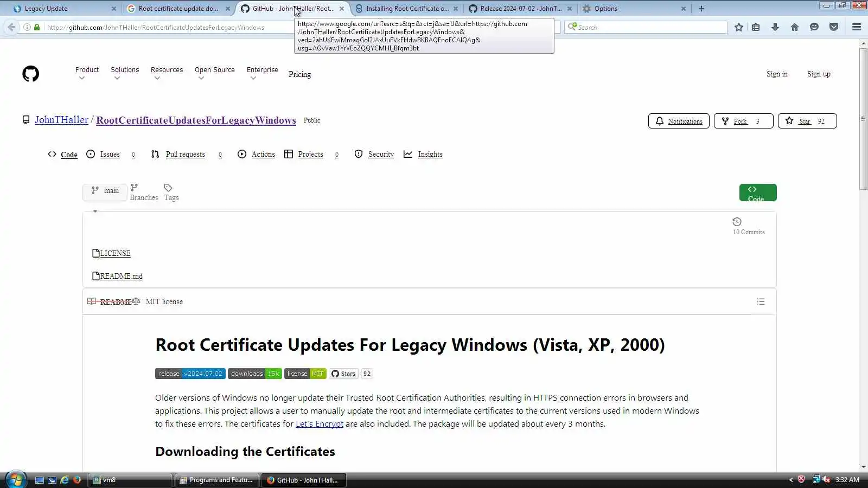The image size is (868, 488).
Task: Click the Pricing link
Action: pyautogui.click(x=299, y=74)
